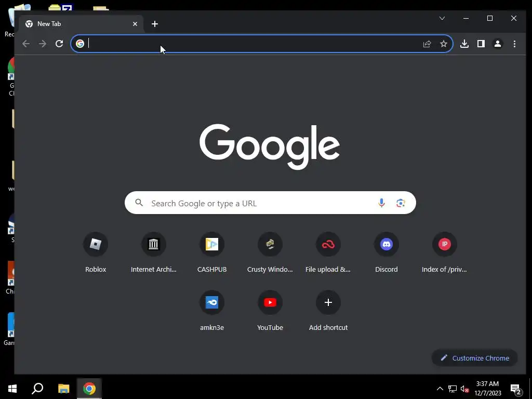532x399 pixels.
Task: Click the Google icon in address bar
Action: [x=79, y=44]
